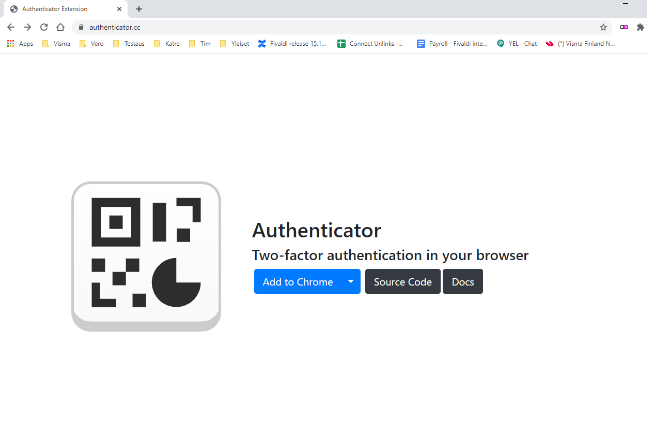Viewport: 647px width, 439px height.
Task: Click the "Authenticator" heading text
Action: (x=316, y=230)
